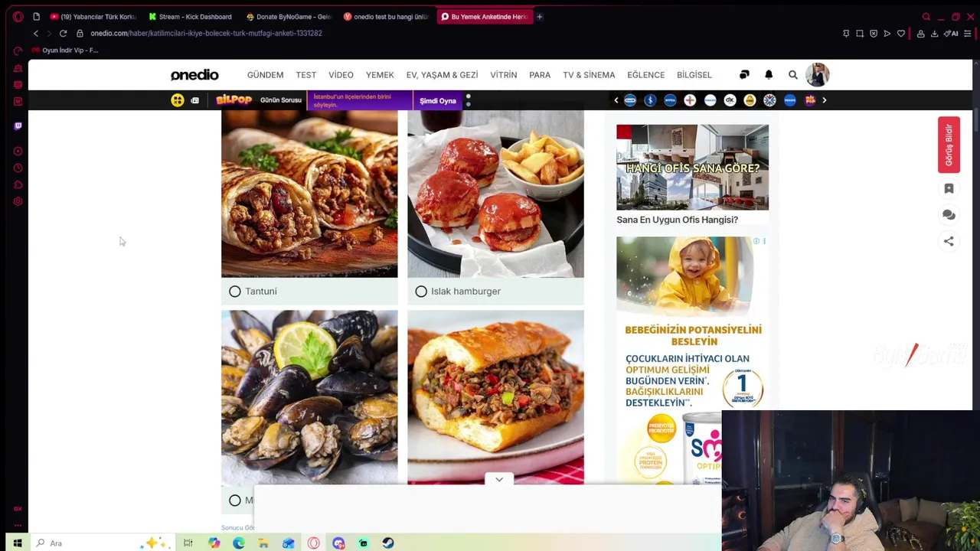Open the TEST menu item
The image size is (980, 551).
(x=305, y=75)
